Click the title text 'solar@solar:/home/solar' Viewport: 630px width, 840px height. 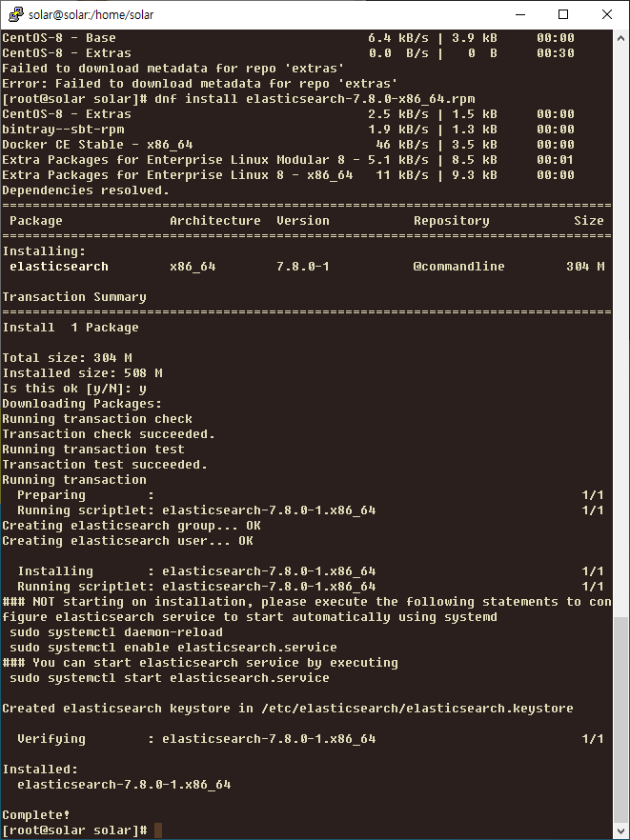(91, 14)
